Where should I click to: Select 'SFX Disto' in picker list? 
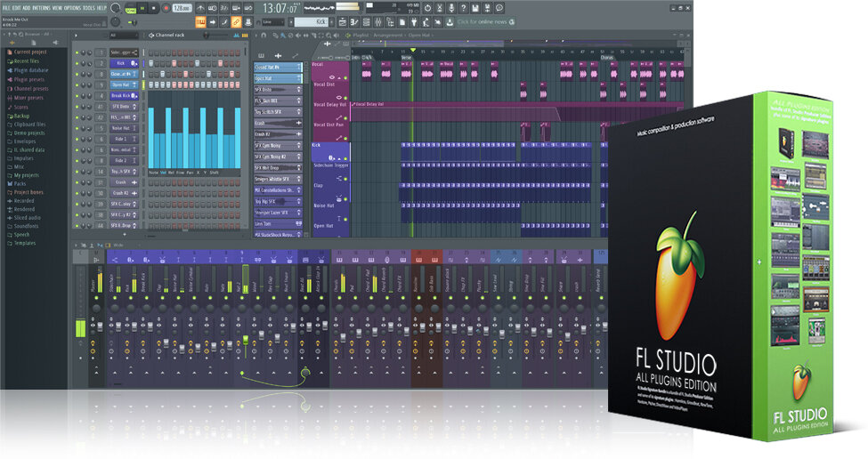278,90
